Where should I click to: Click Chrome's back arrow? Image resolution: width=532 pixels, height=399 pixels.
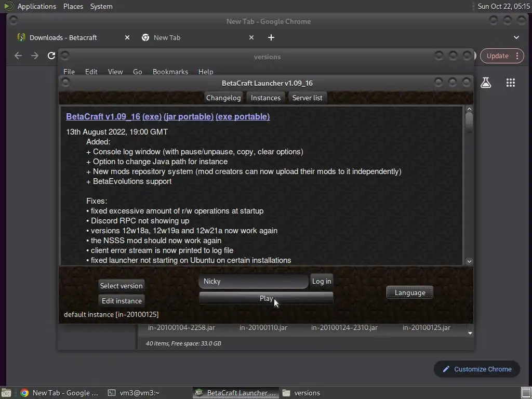point(18,56)
